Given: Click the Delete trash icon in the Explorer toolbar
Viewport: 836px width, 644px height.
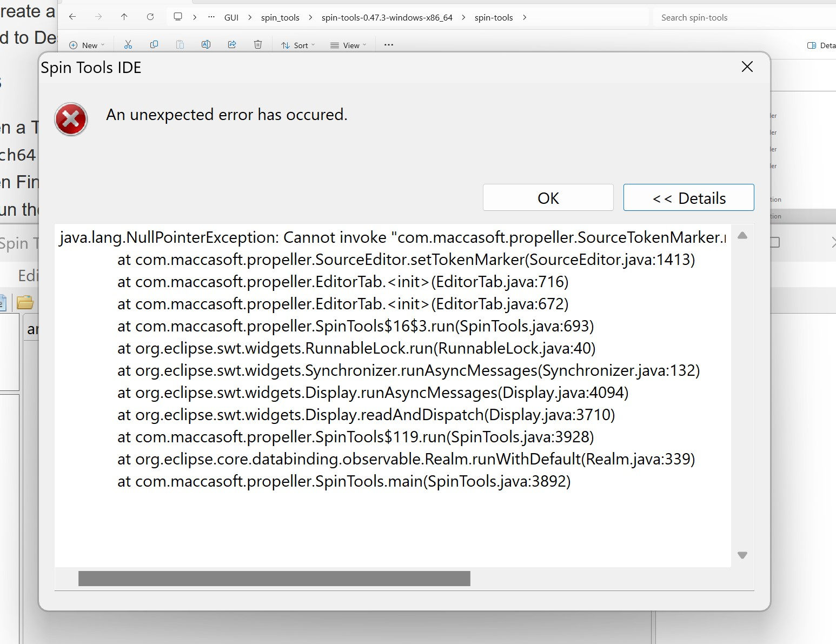Looking at the screenshot, I should pyautogui.click(x=258, y=45).
